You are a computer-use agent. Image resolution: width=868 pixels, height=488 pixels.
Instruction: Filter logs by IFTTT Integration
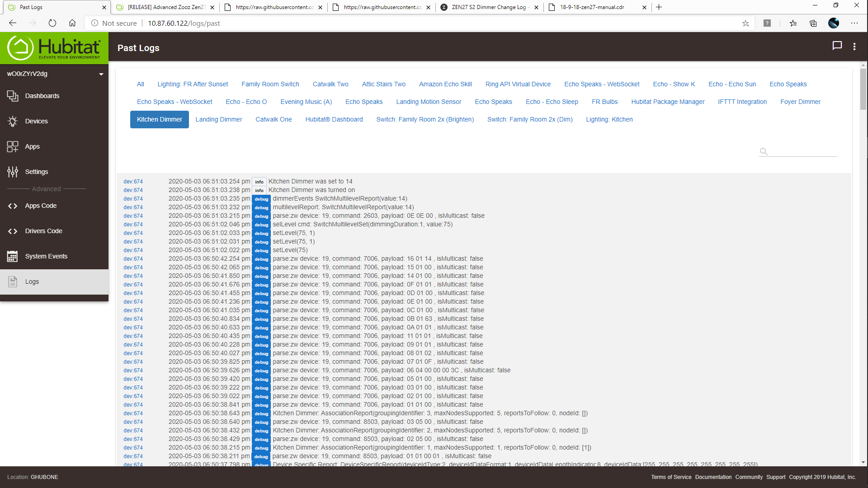click(x=742, y=102)
